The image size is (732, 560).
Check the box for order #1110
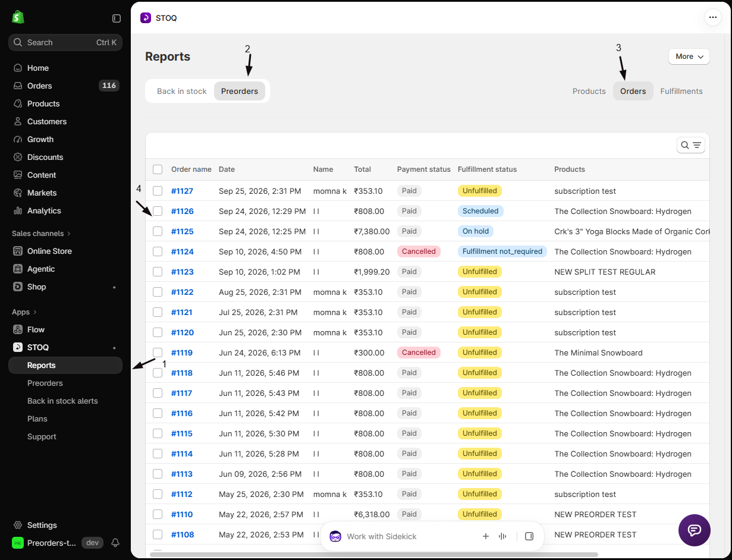(158, 514)
